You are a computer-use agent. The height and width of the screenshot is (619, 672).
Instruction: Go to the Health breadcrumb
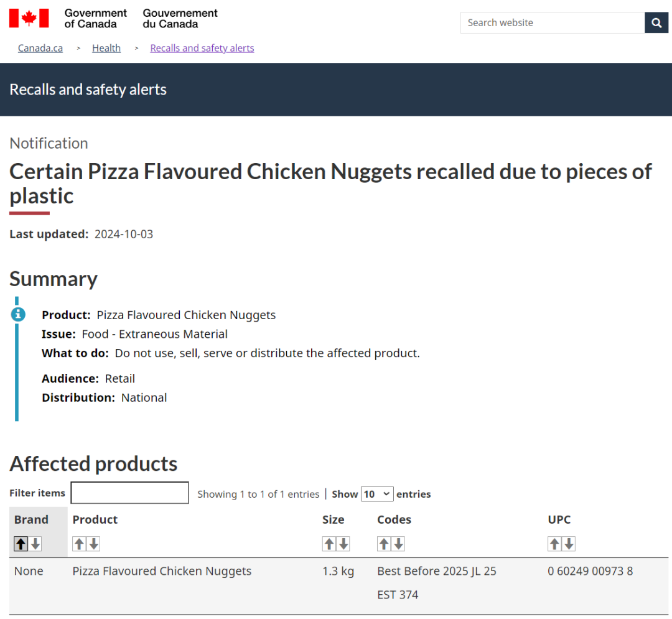click(x=106, y=48)
